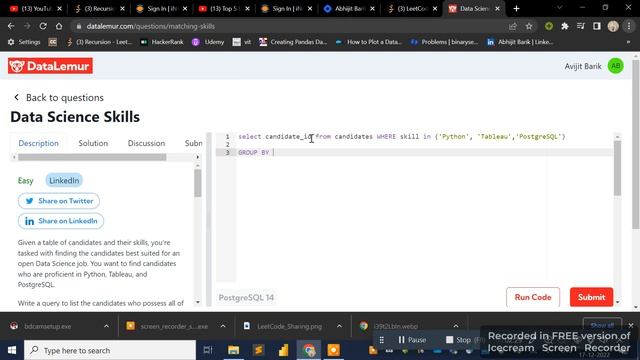Screen dimensions: 640x360
Task: Open a new browser tab
Action: point(516,8)
